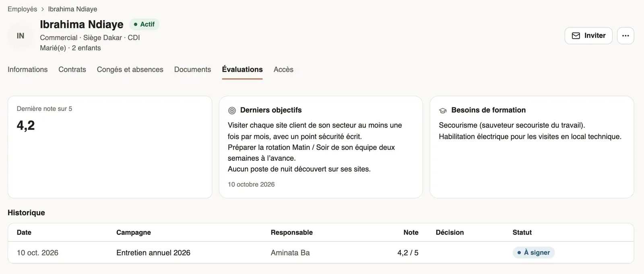Click the Habilitation électrique training text
The width and height of the screenshot is (644, 274).
pyautogui.click(x=530, y=137)
